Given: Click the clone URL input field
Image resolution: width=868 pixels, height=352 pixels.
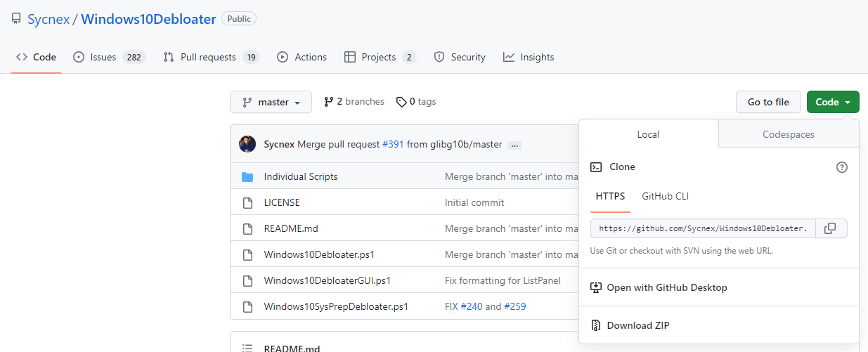Looking at the screenshot, I should point(704,228).
